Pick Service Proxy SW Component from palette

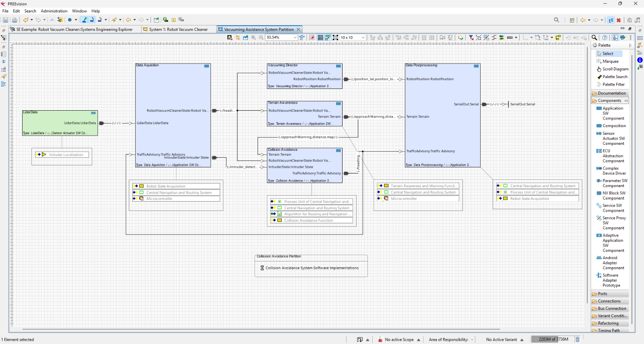pyautogui.click(x=611, y=223)
